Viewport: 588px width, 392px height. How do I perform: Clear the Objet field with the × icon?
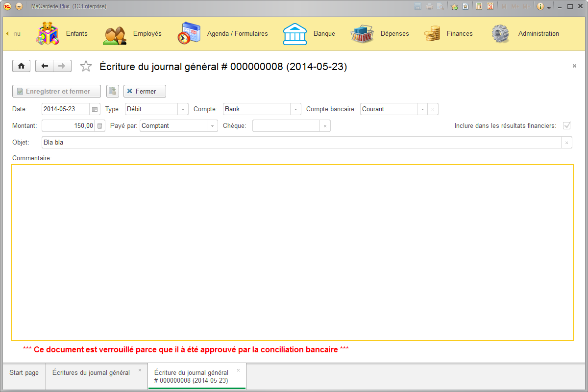(566, 142)
